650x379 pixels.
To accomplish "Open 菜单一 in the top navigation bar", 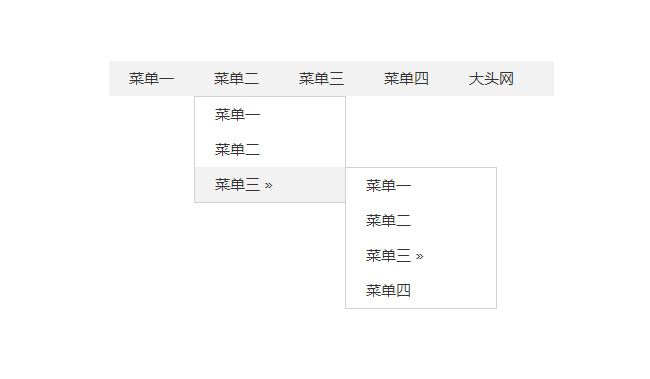I will [151, 79].
